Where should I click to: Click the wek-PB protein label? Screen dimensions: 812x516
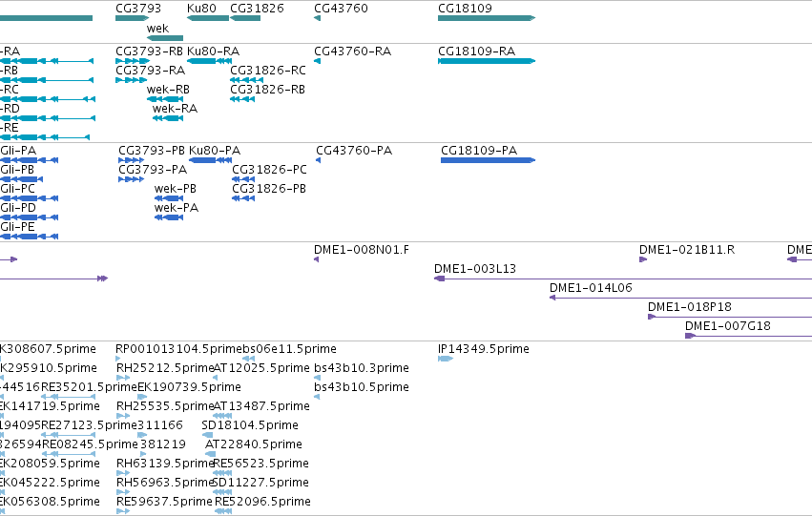tap(176, 189)
